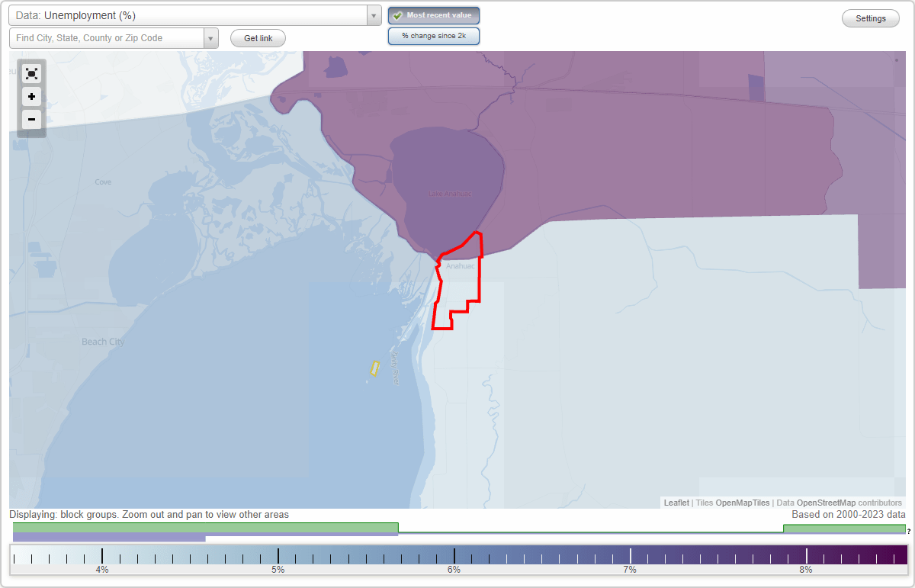Click the Get link button
This screenshot has width=915, height=588.
(x=258, y=38)
